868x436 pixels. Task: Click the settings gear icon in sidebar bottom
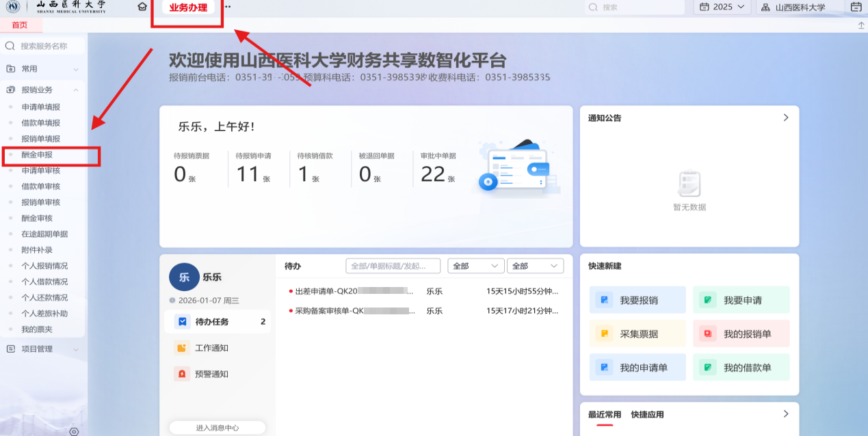[75, 431]
